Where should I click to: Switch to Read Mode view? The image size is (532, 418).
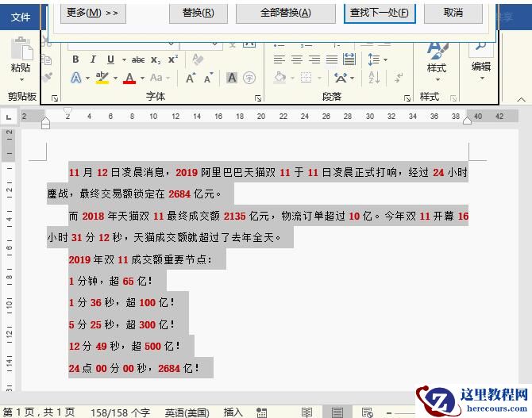[306, 412]
